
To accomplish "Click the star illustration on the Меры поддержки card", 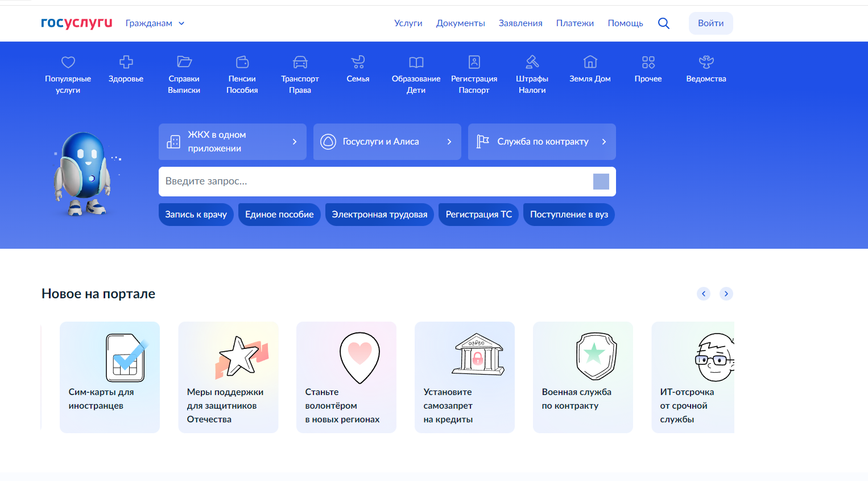I will [242, 357].
